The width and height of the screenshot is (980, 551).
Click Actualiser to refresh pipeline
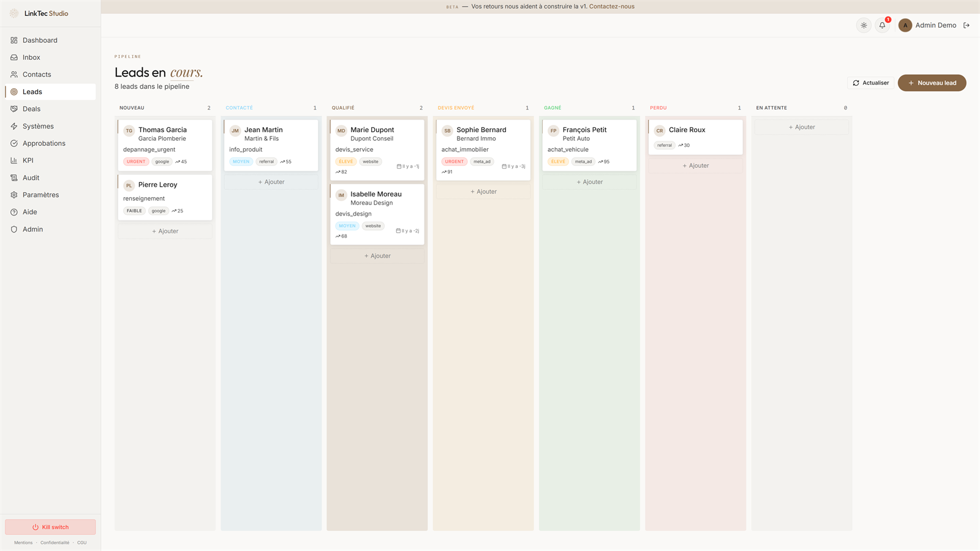coord(870,83)
